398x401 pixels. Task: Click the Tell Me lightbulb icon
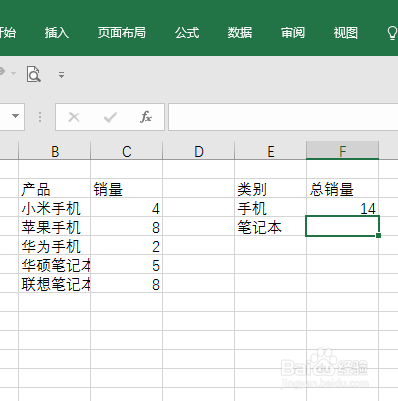tap(392, 33)
